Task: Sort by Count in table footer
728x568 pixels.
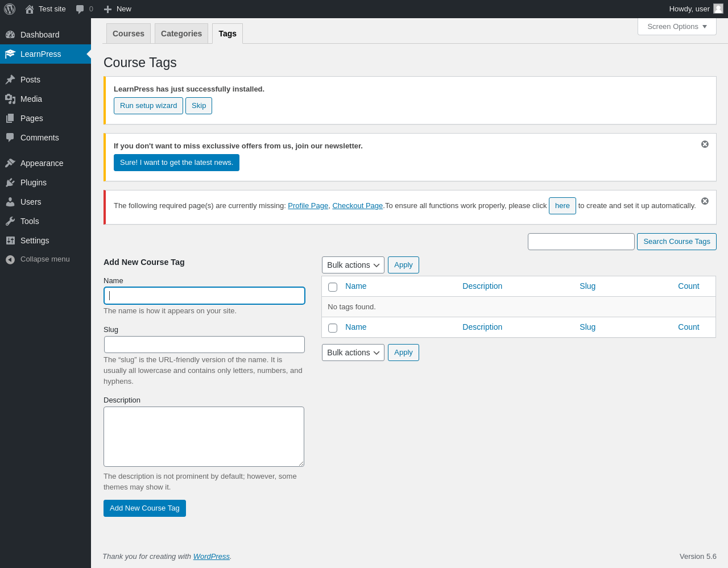Action: 688,327
